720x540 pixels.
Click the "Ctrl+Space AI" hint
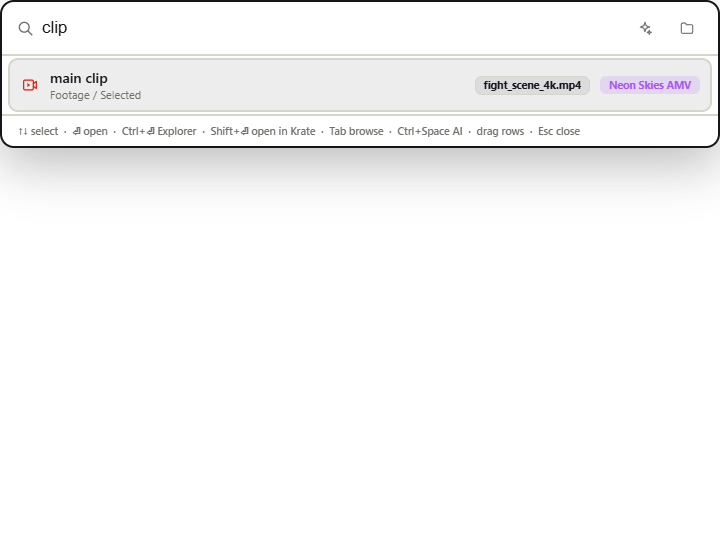tap(430, 131)
